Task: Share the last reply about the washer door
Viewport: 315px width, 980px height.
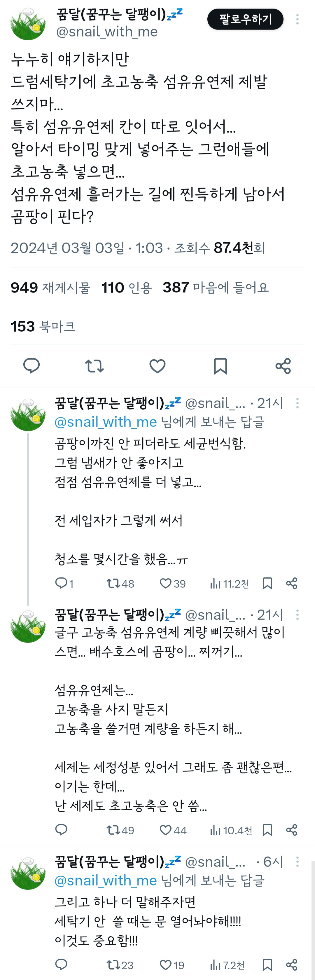Action: point(291,965)
